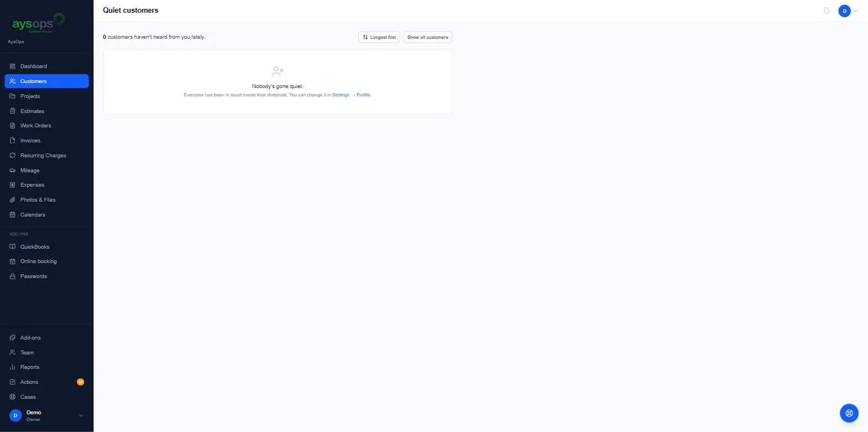This screenshot has height=432, width=868.
Task: Toggle the Longest first sort order
Action: coord(379,37)
